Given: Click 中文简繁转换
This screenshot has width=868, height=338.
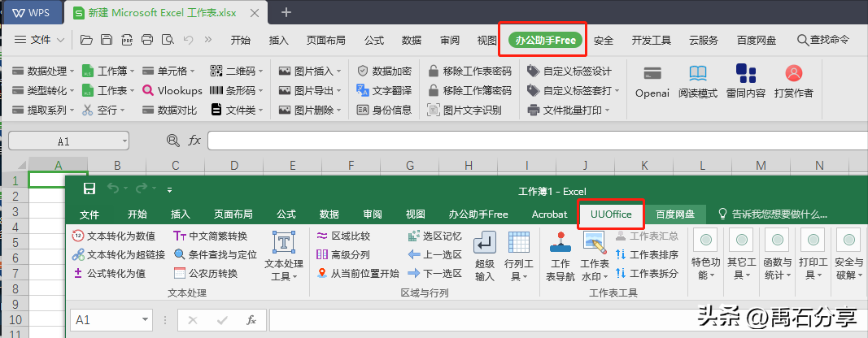Looking at the screenshot, I should [211, 236].
